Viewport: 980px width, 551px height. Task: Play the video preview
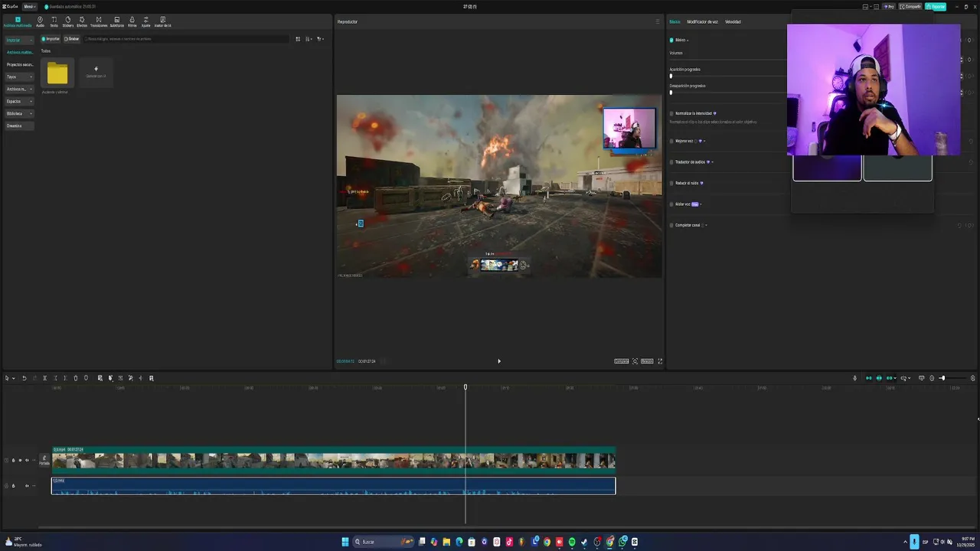pos(499,361)
